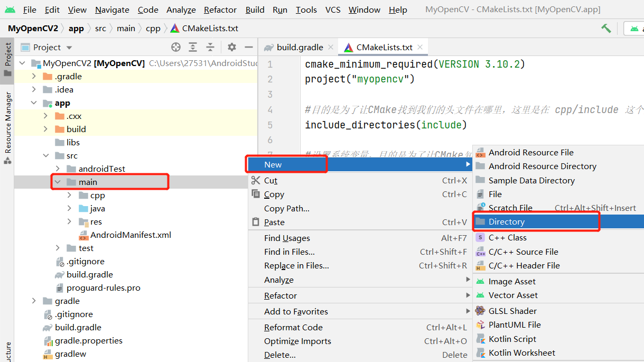Open Project panel settings gear
The image size is (644, 362).
click(232, 47)
